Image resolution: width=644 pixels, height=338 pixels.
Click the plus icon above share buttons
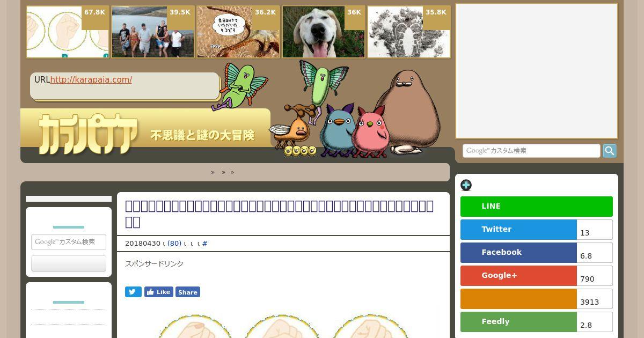click(466, 185)
